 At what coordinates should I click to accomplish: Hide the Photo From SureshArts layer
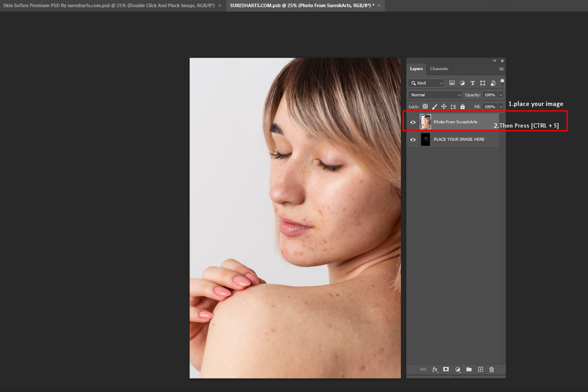coord(413,122)
